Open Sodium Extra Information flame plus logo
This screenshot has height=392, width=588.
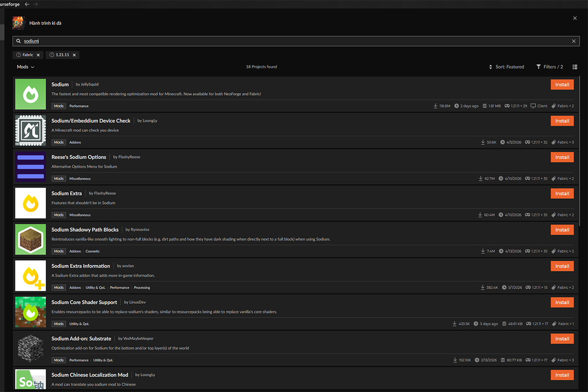[x=30, y=275]
